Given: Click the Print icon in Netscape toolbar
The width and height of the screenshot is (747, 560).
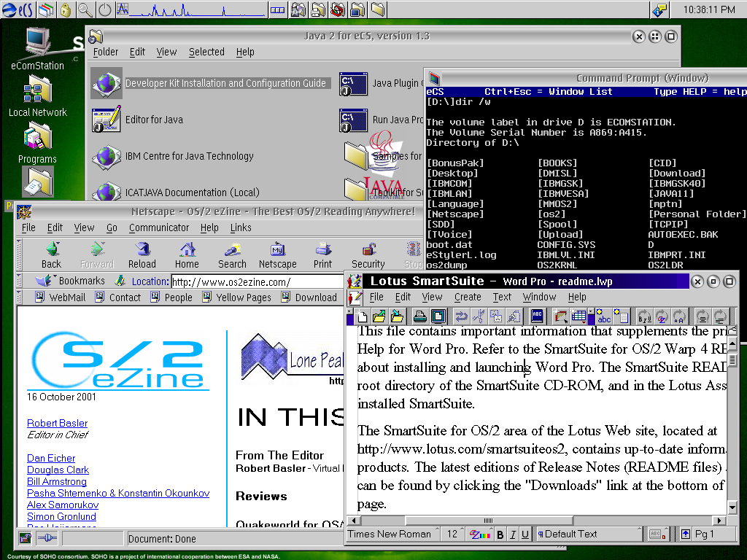Looking at the screenshot, I should pos(322,255).
